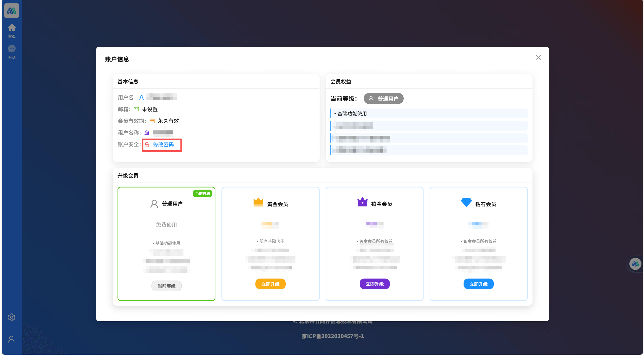
Task: Open the user profile icon at sidebar bottom
Action: [12, 339]
